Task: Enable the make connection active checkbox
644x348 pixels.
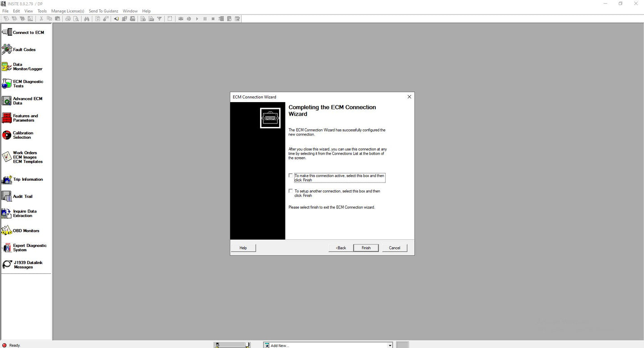Action: pyautogui.click(x=291, y=175)
